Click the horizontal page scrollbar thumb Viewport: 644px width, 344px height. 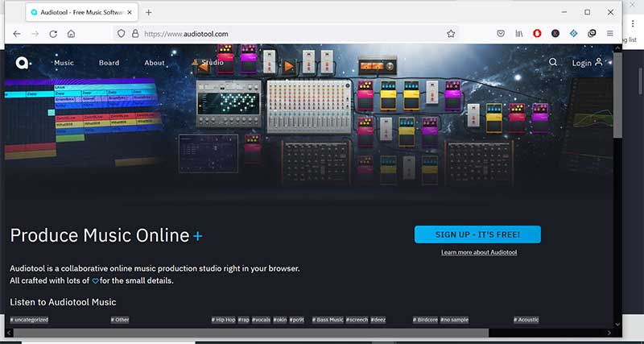(251, 332)
